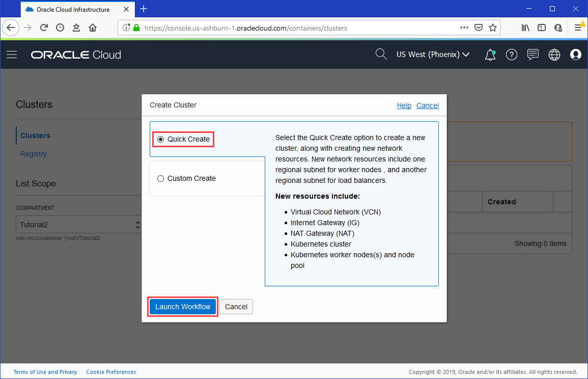Click the odx-mockcustomer (root)/Tutorial2 path text
Viewport: 588px width, 379px height.
point(58,238)
